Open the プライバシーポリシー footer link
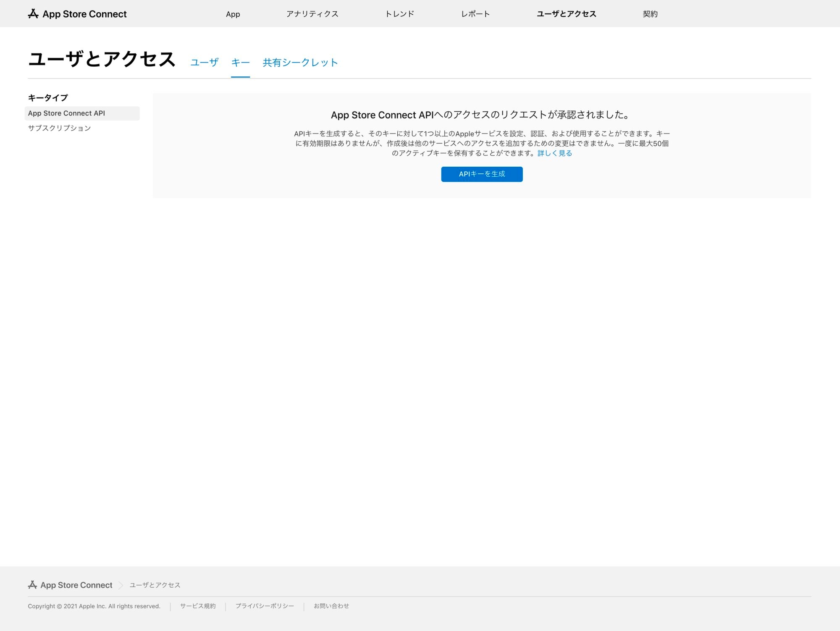This screenshot has height=631, width=840. coord(265,606)
